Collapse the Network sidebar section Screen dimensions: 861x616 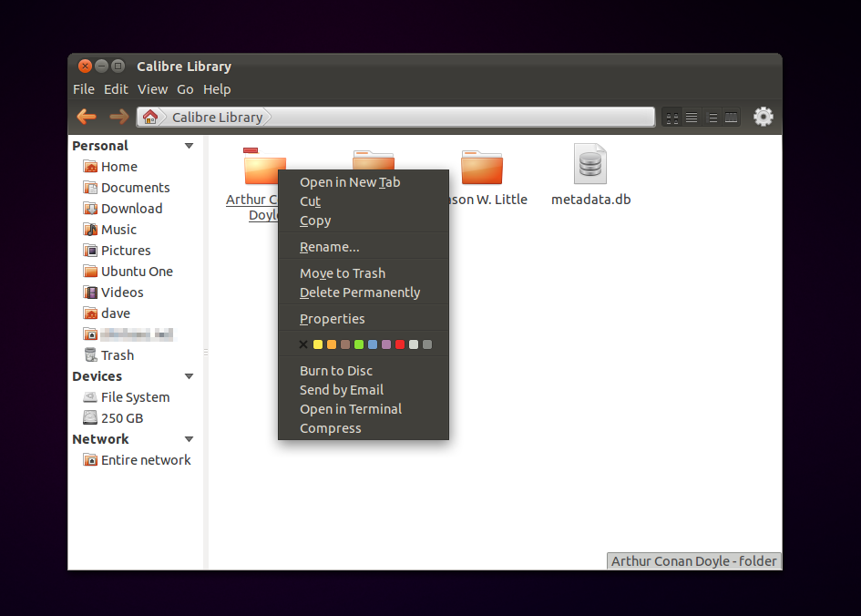[189, 438]
